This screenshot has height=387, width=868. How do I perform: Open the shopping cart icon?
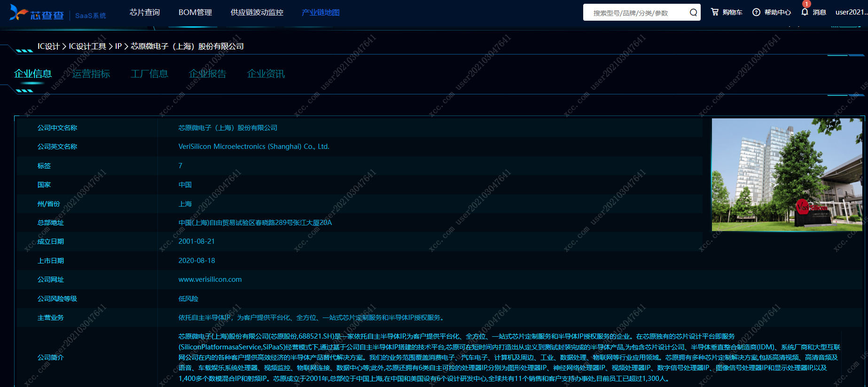[715, 12]
